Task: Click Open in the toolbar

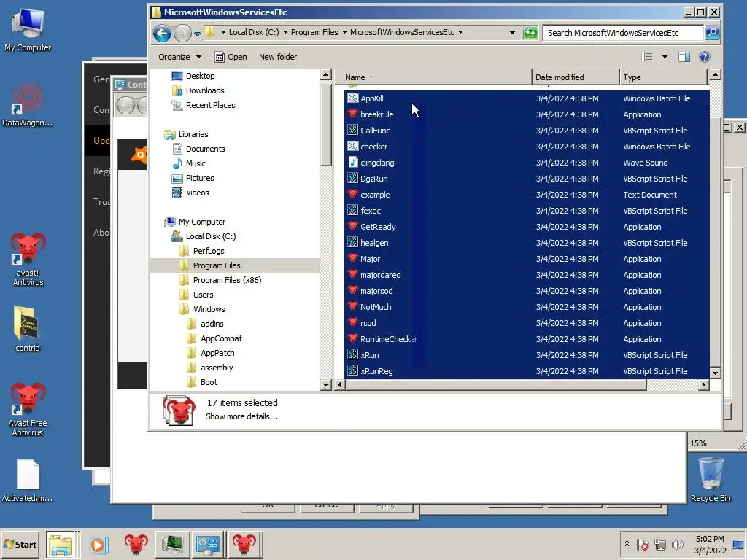Action: click(x=231, y=57)
